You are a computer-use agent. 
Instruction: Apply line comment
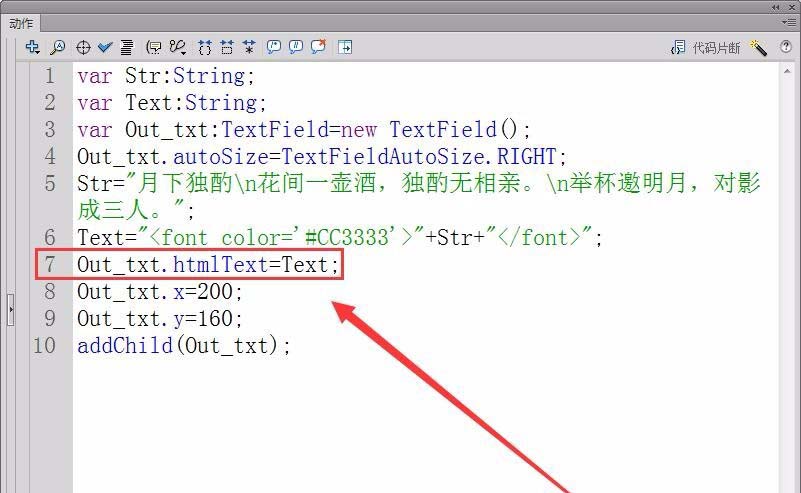tap(296, 48)
